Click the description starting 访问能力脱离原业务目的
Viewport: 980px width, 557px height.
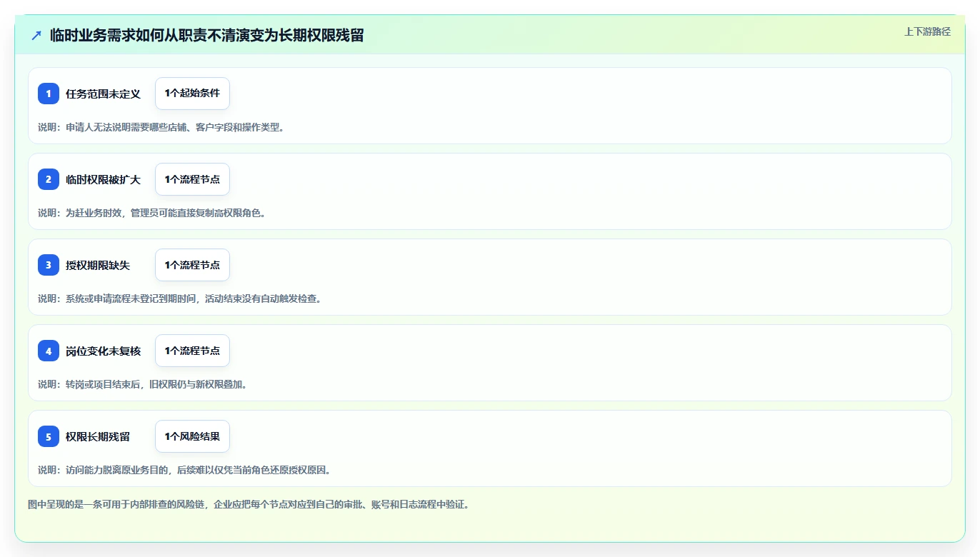click(184, 470)
